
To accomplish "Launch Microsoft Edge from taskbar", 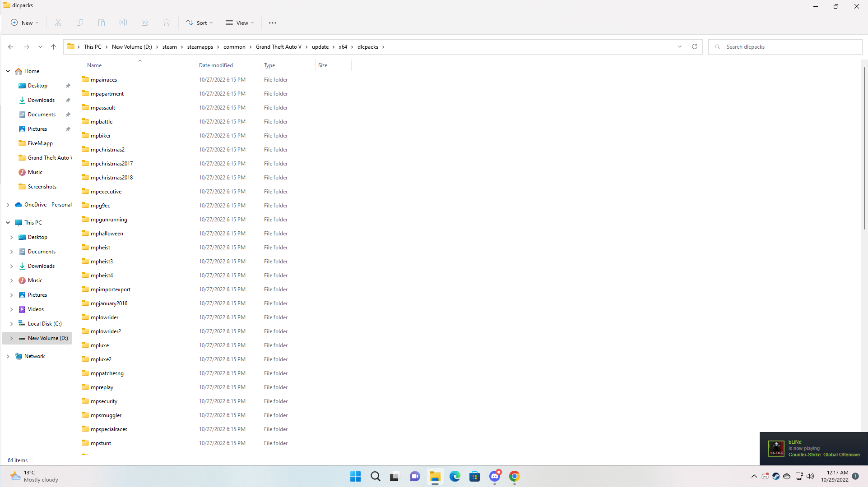I will (455, 476).
